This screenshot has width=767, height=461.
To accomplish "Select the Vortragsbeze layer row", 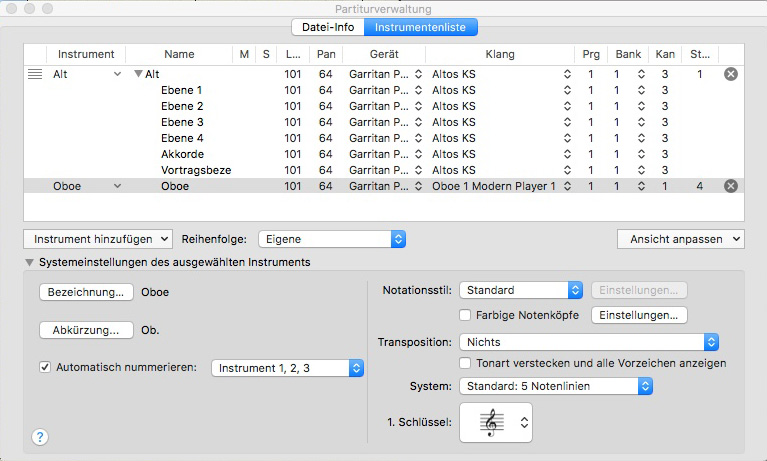I will click(196, 170).
